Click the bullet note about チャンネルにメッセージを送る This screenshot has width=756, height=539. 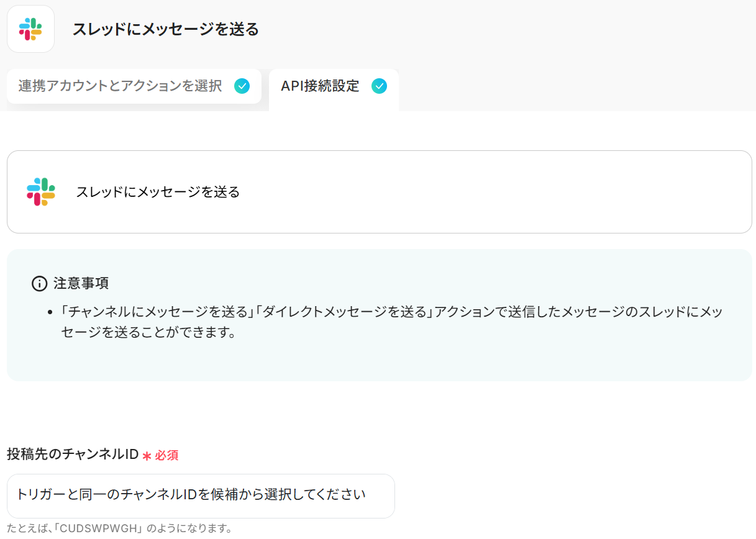[391, 322]
